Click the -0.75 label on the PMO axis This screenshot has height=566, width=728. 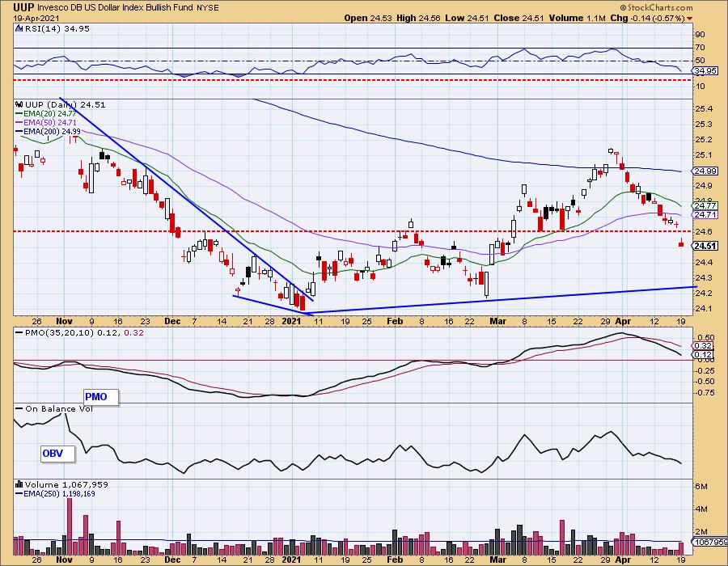tap(705, 392)
